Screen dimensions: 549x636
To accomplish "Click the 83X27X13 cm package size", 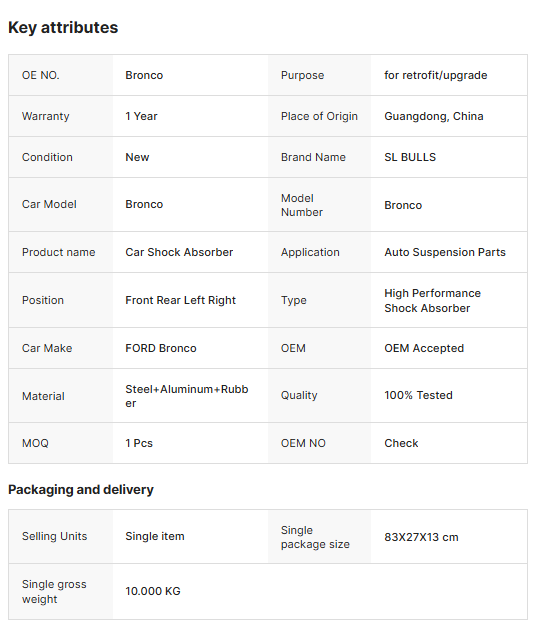I will (421, 537).
